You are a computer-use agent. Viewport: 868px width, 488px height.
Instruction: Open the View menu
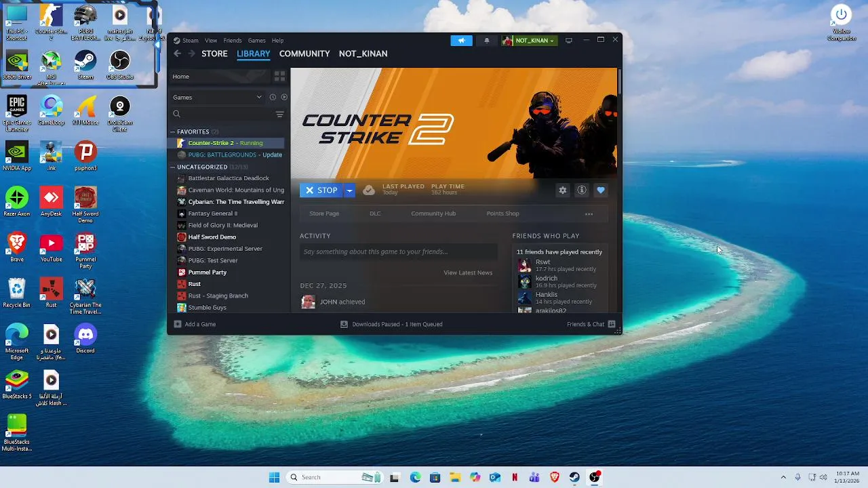(211, 41)
